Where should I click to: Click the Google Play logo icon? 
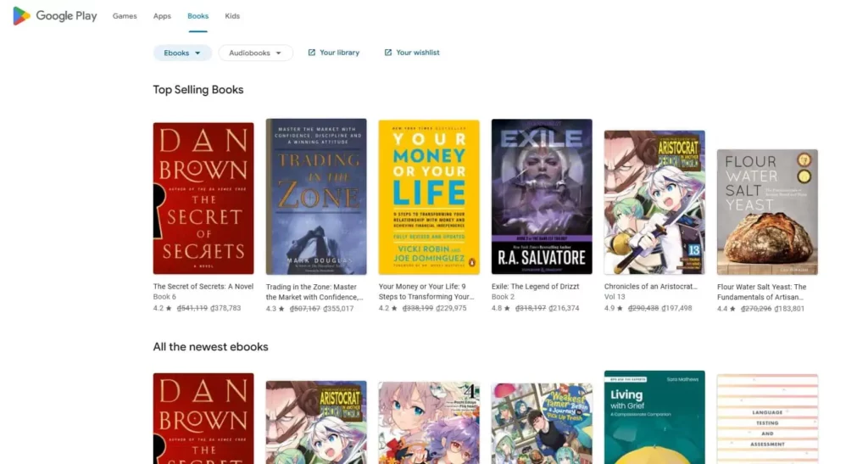pos(21,16)
